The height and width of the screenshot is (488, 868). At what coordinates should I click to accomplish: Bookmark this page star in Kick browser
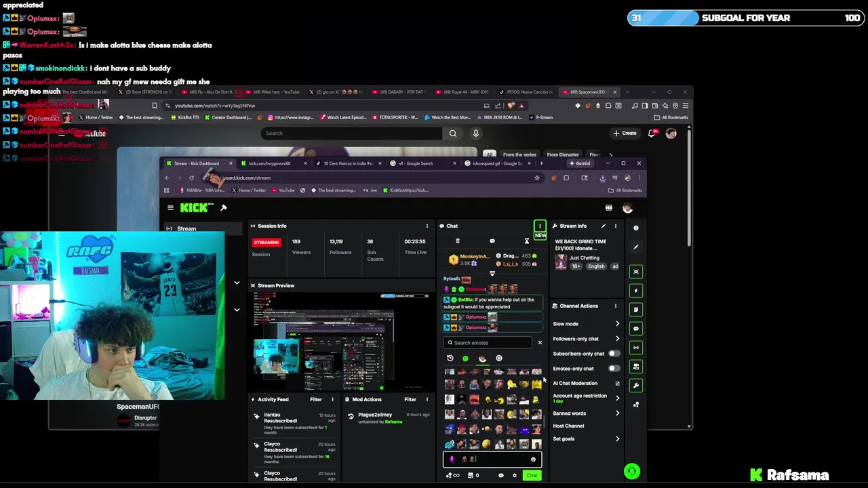[x=536, y=178]
